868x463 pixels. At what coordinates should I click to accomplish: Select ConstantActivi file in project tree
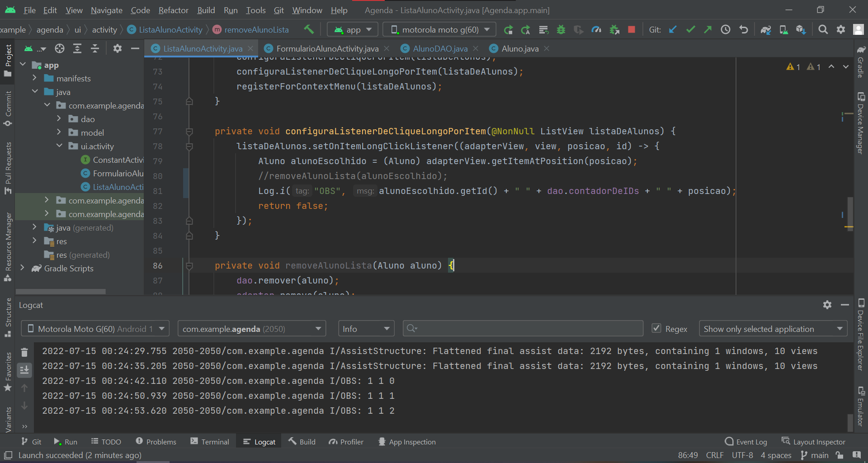pyautogui.click(x=113, y=160)
